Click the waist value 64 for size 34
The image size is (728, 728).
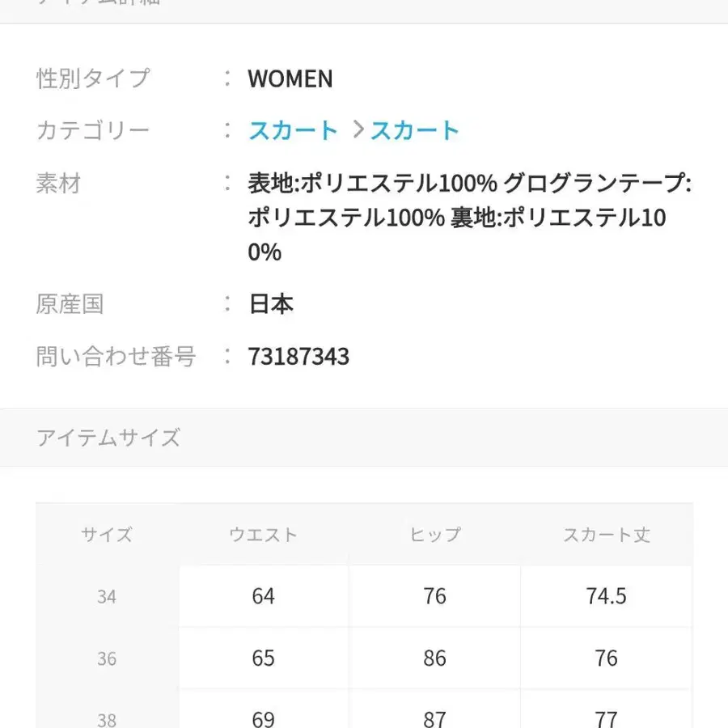coord(262,596)
